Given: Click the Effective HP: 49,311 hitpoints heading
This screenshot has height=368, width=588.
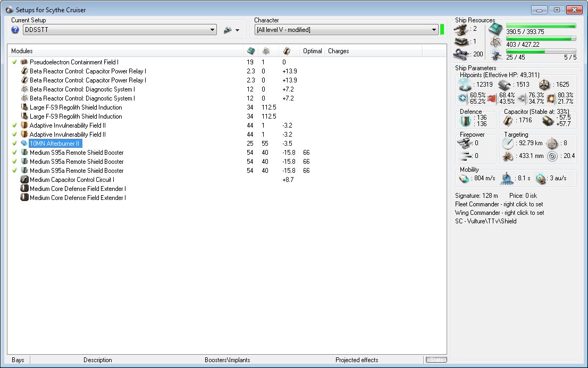Looking at the screenshot, I should pyautogui.click(x=500, y=75).
